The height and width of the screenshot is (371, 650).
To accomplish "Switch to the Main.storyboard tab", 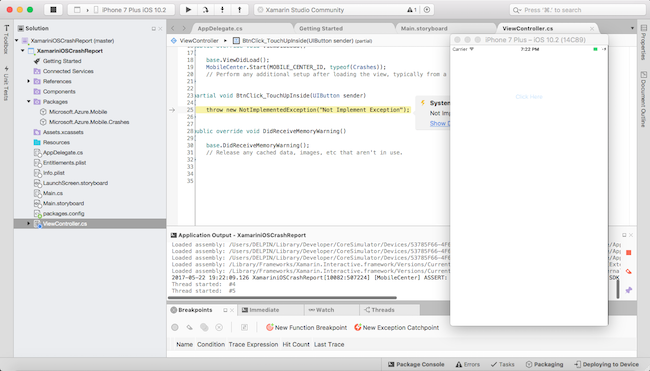I will [424, 28].
